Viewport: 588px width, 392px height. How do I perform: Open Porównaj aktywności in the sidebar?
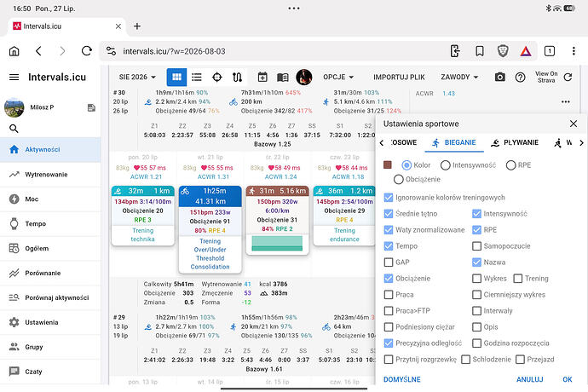point(50,298)
